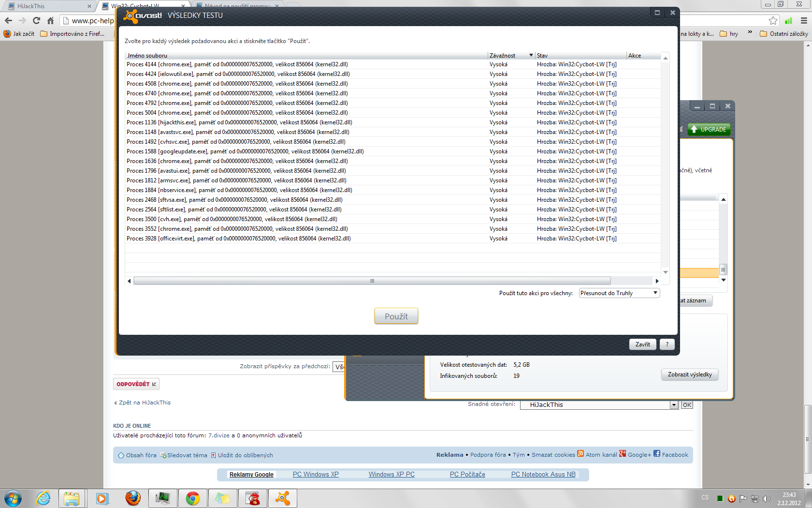Switch to the HiJackThis browser tab
This screenshot has width=812, height=508.
48,6
